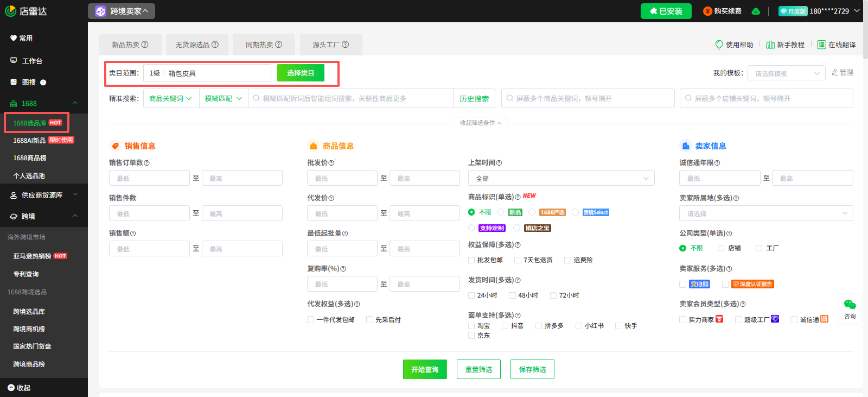Open 使用帮助 help icon
868x397 pixels.
coord(719,45)
